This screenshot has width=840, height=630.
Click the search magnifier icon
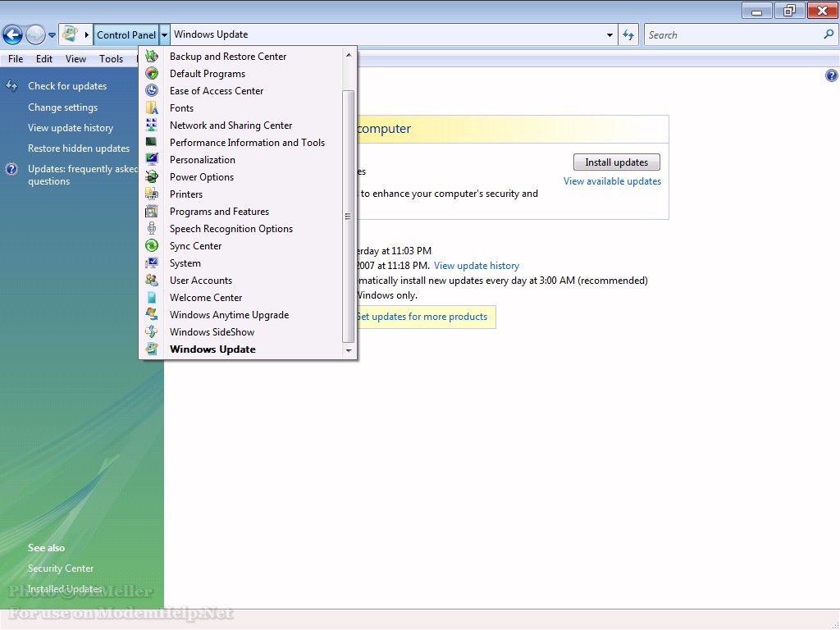829,34
